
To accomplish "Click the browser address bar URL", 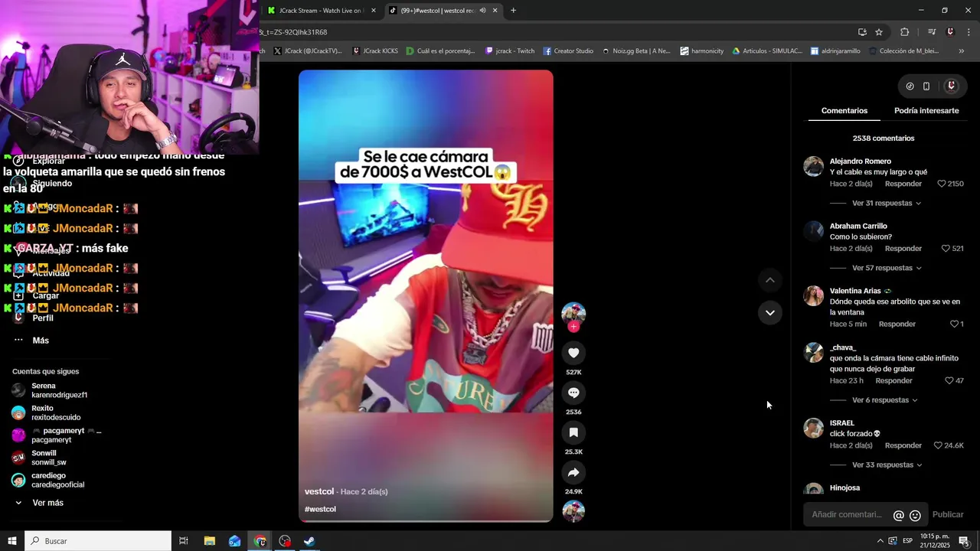I will [295, 32].
